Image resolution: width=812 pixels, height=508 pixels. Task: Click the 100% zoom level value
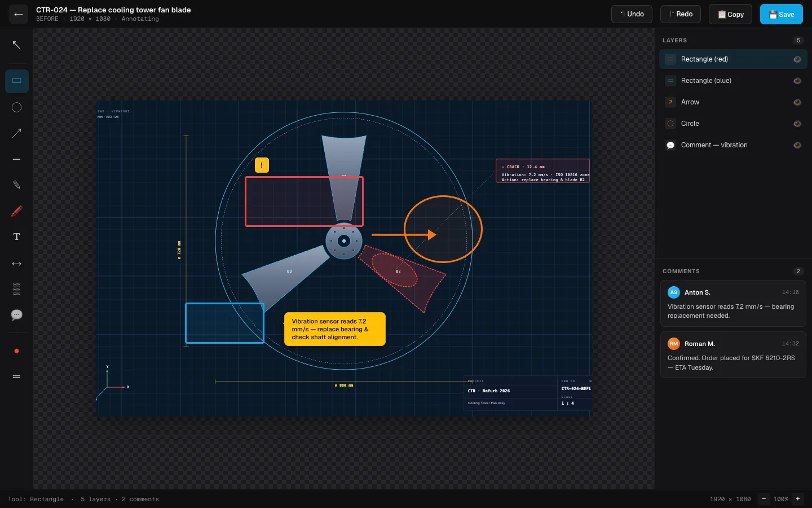tap(780, 499)
